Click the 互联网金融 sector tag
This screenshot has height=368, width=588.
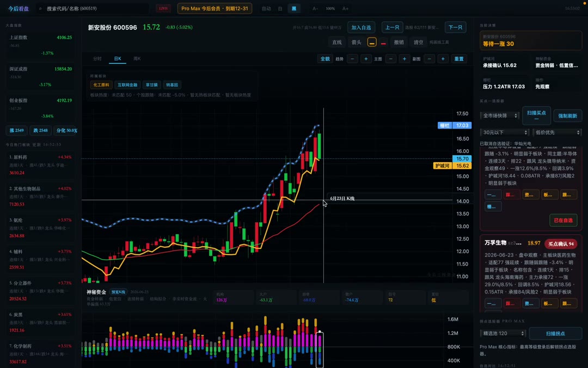[x=127, y=85]
